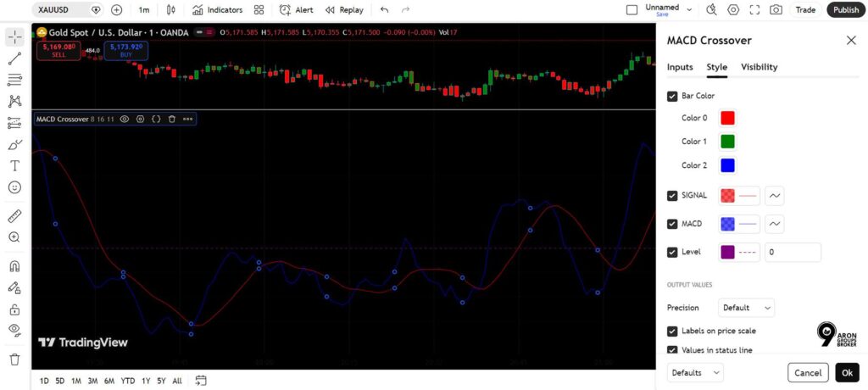Select the trend line drawing tool
The width and height of the screenshot is (868, 390).
pos(15,58)
